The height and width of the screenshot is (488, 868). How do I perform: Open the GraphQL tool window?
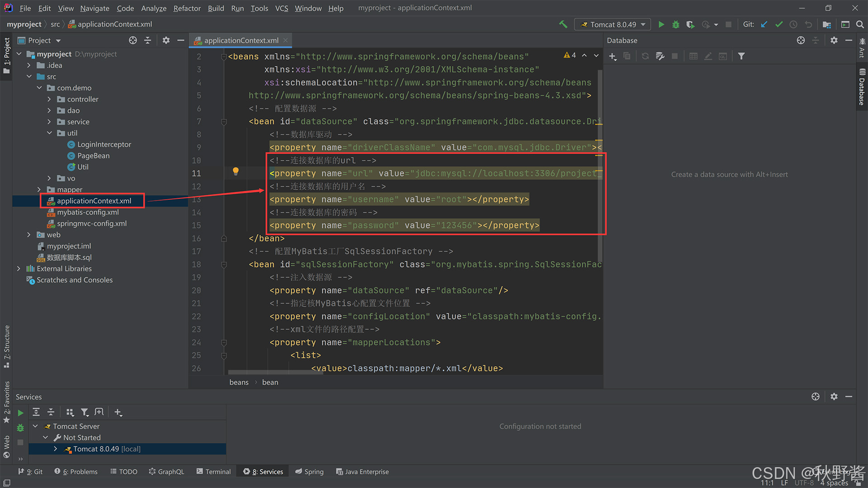tap(166, 471)
